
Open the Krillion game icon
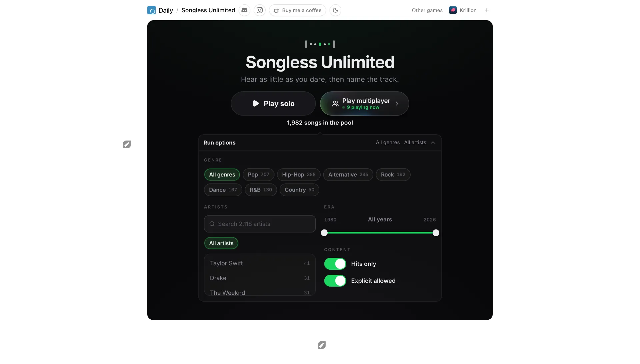pyautogui.click(x=453, y=10)
